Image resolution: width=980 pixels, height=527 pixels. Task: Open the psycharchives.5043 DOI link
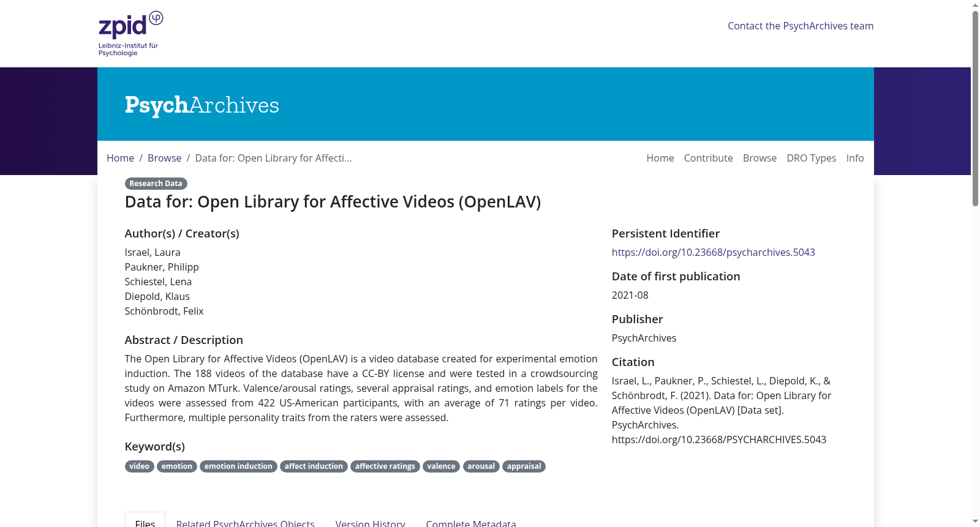point(714,252)
